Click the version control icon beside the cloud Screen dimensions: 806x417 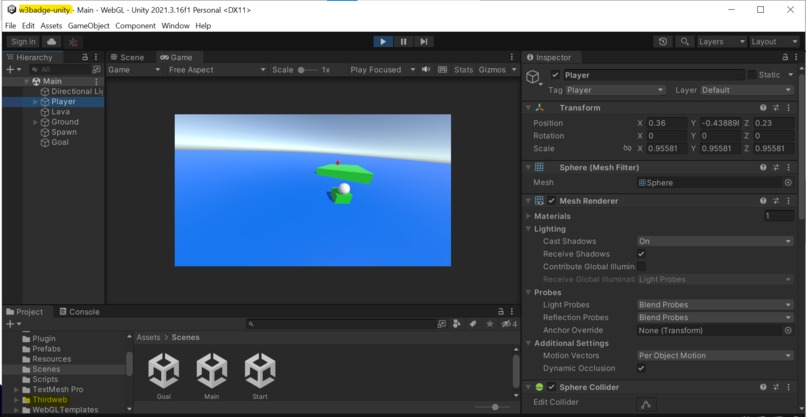tap(73, 42)
